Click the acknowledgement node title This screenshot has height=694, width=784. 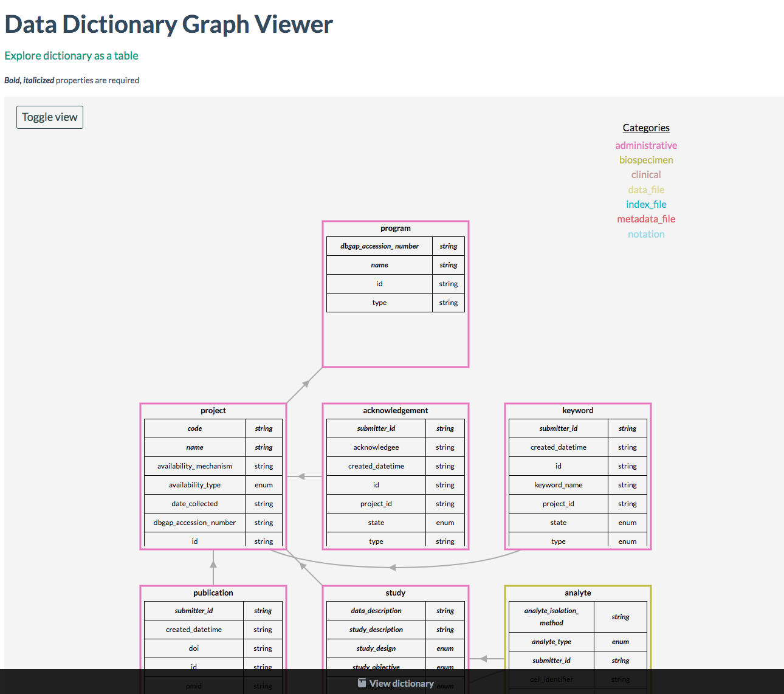pyautogui.click(x=396, y=411)
